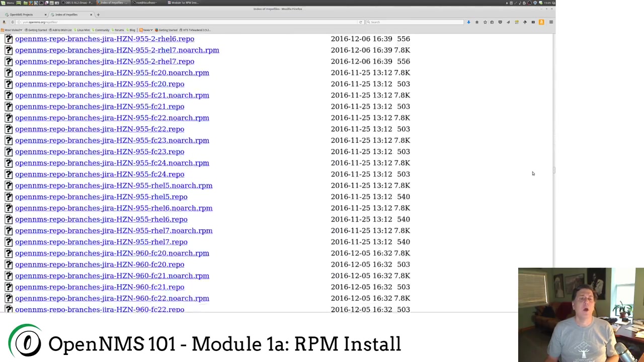The width and height of the screenshot is (644, 362).
Task: Open Linux Mint bookmark
Action: 82,30
